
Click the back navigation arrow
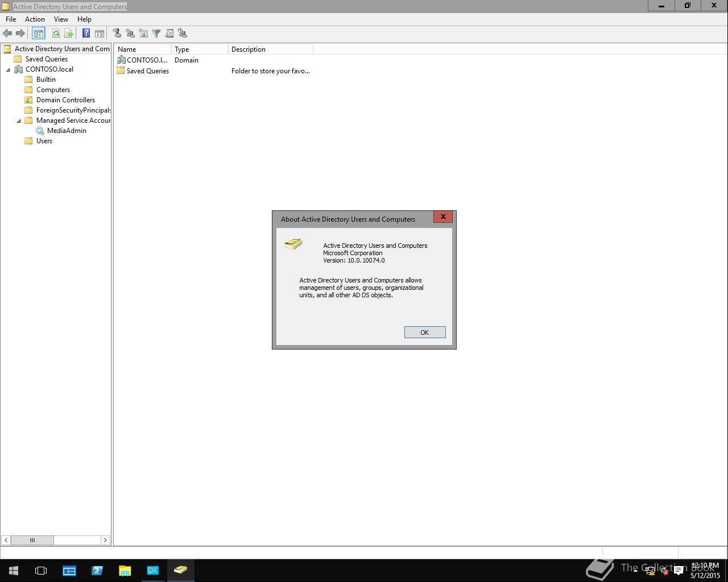click(x=7, y=33)
